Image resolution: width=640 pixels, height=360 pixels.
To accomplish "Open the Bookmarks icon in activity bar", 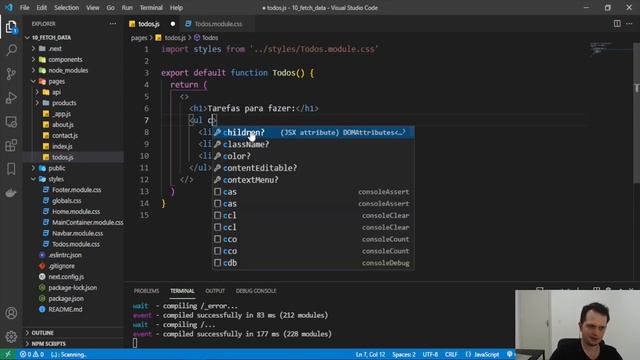I will click(11, 169).
